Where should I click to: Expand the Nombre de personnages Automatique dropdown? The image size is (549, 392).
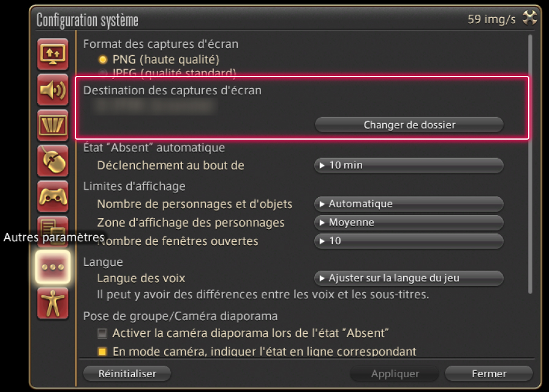click(409, 204)
